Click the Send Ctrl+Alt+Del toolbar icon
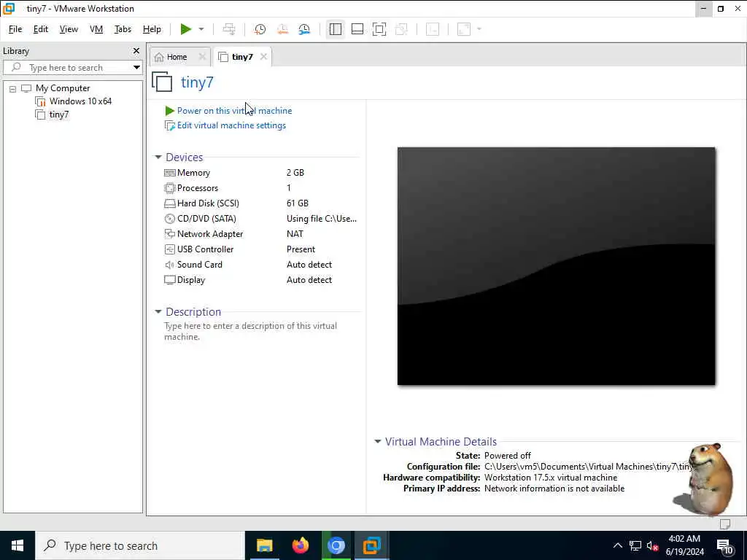The width and height of the screenshot is (747, 560). pos(229,29)
